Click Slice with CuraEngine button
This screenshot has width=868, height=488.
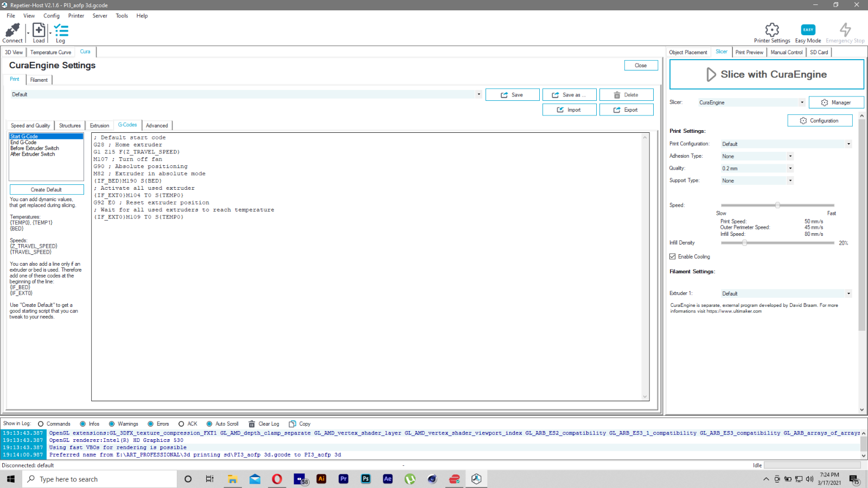coord(767,74)
